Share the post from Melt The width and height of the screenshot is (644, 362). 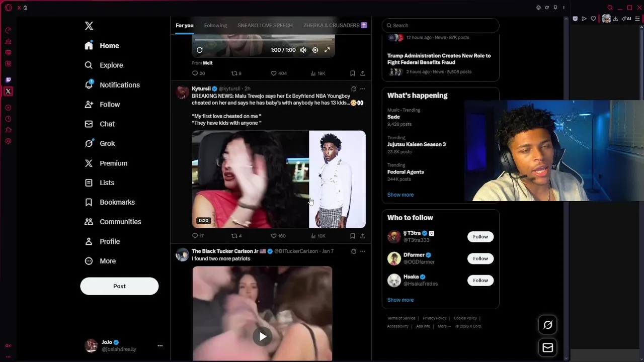pyautogui.click(x=363, y=73)
